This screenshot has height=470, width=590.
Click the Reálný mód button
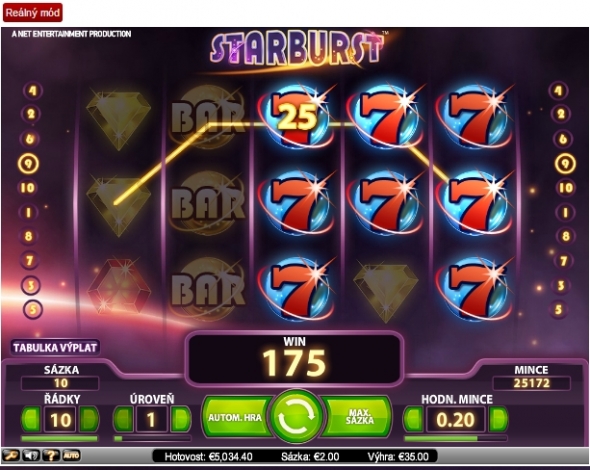tap(33, 12)
